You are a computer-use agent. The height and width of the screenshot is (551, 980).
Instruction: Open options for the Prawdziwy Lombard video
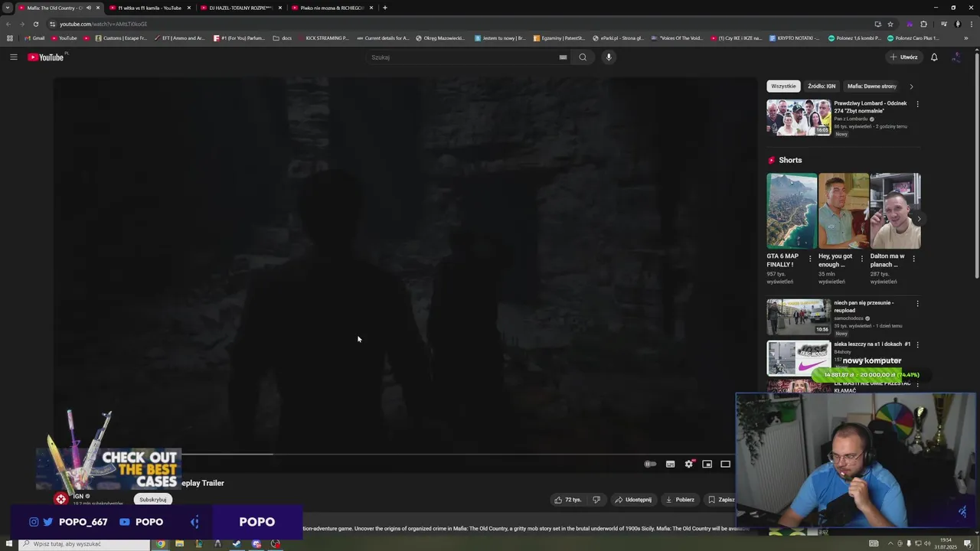(917, 104)
